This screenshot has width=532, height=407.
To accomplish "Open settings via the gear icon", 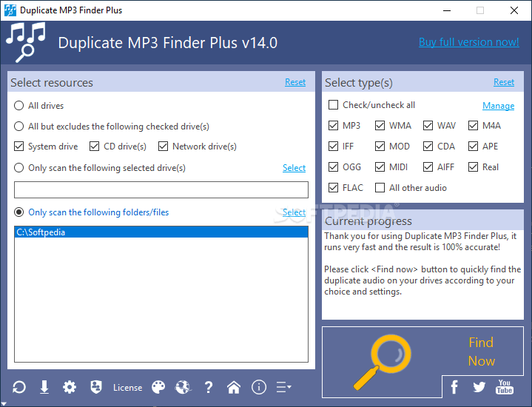I will pos(70,387).
